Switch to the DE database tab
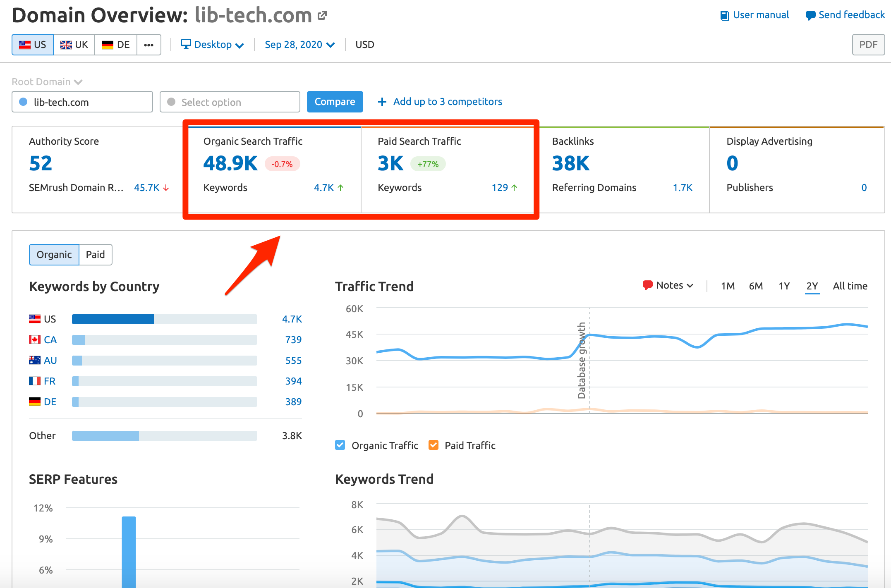 pyautogui.click(x=116, y=45)
